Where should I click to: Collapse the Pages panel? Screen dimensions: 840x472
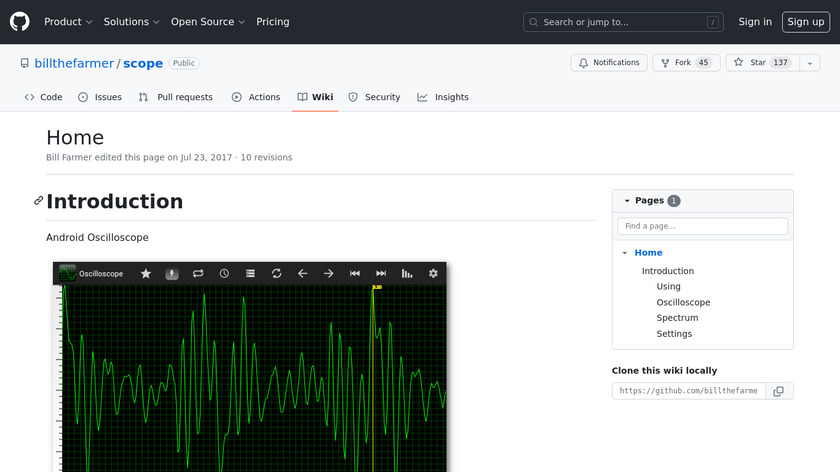coord(627,201)
